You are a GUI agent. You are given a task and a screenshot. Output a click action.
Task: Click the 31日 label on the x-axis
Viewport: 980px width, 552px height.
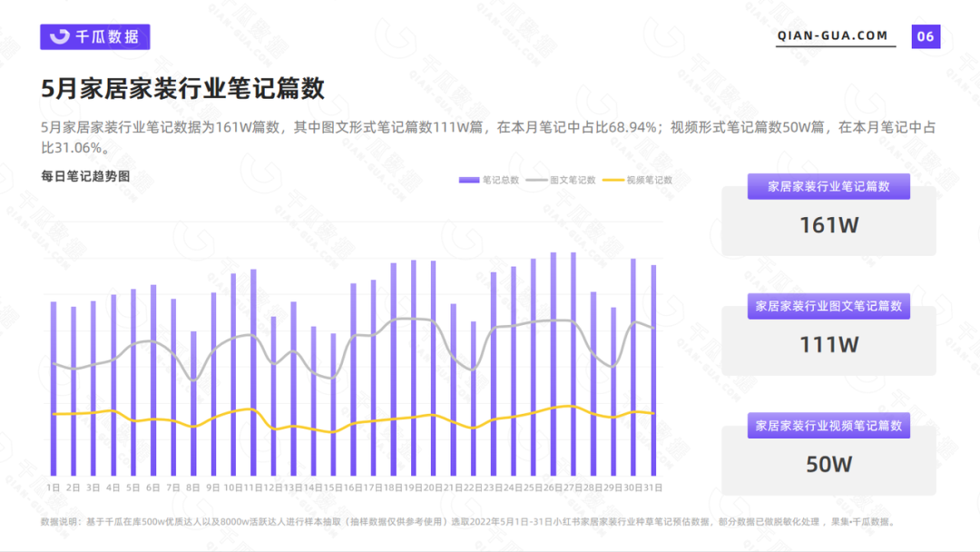pos(652,488)
